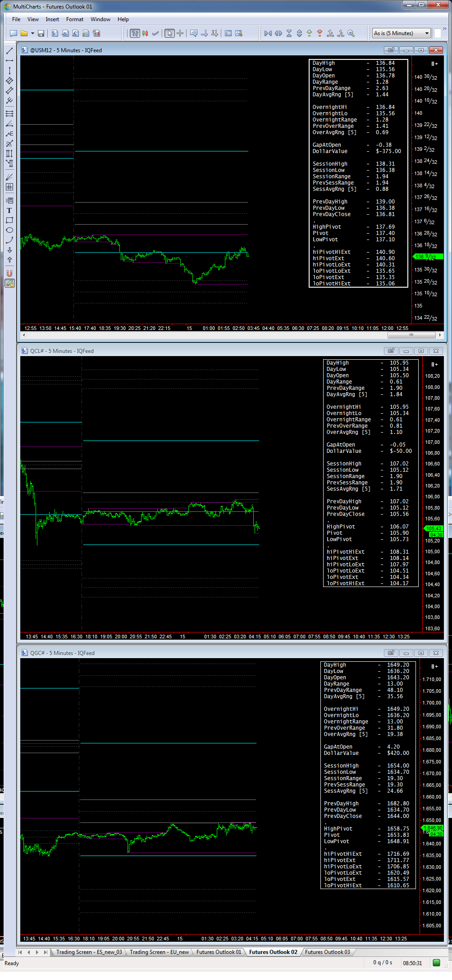Select the Andrews Pitchfork drawing tool

[x=9, y=100]
